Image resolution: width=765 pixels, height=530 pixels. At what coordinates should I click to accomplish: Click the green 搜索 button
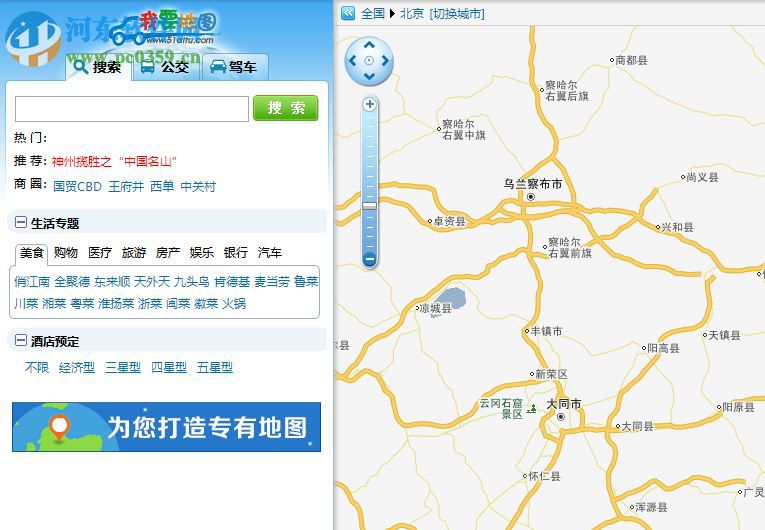click(x=286, y=108)
